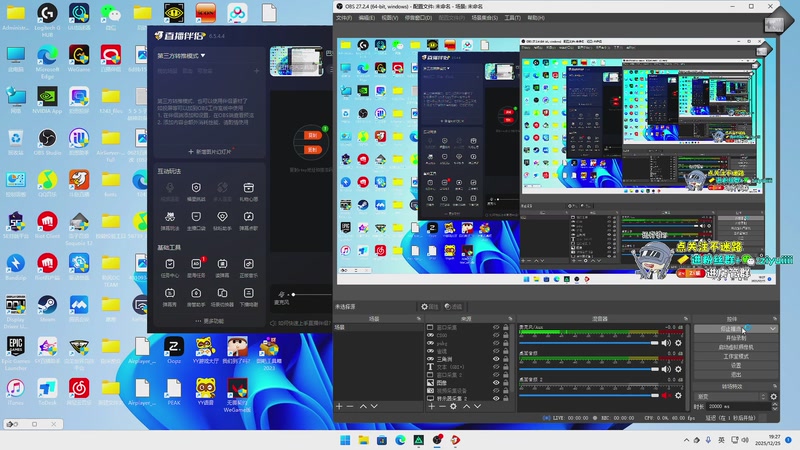800x450 pixels.
Task: Move selected source down with arrow
Action: 478,406
